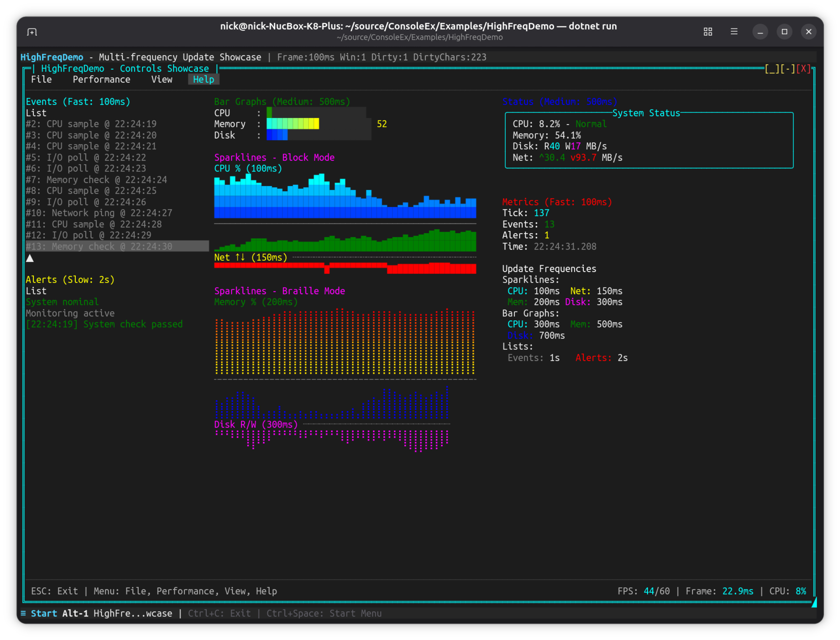
Task: Open the terminal grid view icon
Action: pos(708,32)
